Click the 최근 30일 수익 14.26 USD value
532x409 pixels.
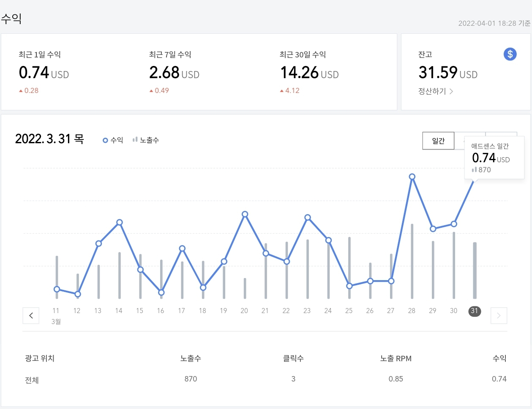point(309,73)
